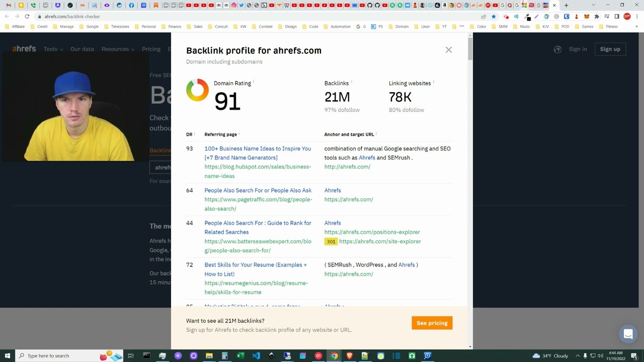Open the Our data menu item
This screenshot has width=644, height=362.
coord(82,49)
